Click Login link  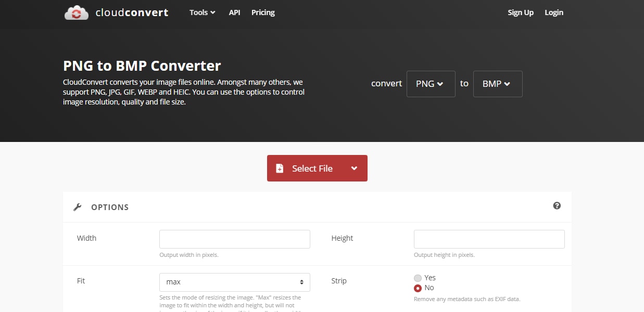[554, 12]
